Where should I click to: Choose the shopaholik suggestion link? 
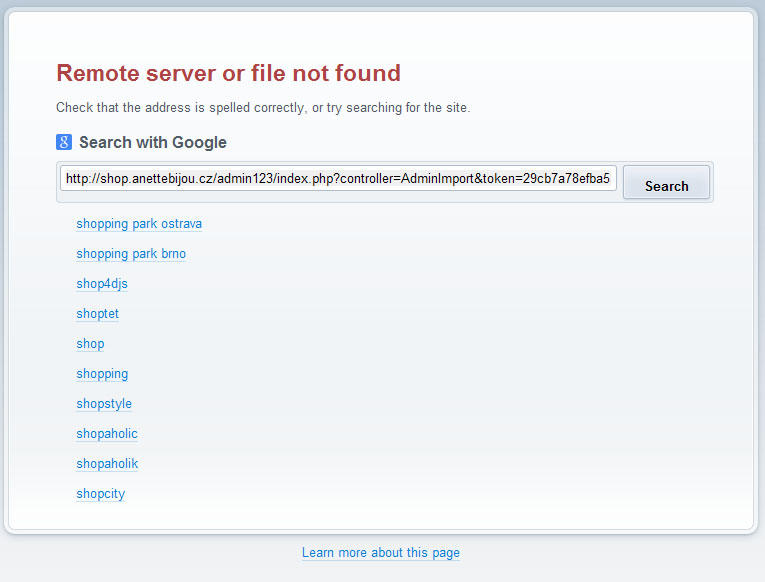coord(107,464)
